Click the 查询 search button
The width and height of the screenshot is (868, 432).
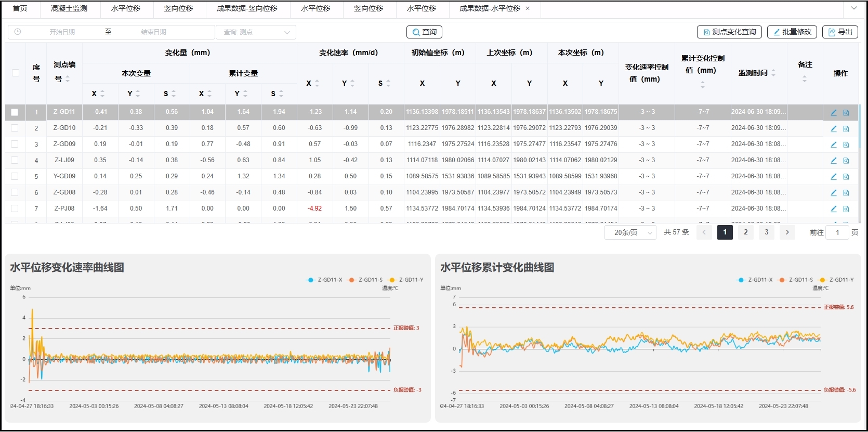pyautogui.click(x=424, y=32)
